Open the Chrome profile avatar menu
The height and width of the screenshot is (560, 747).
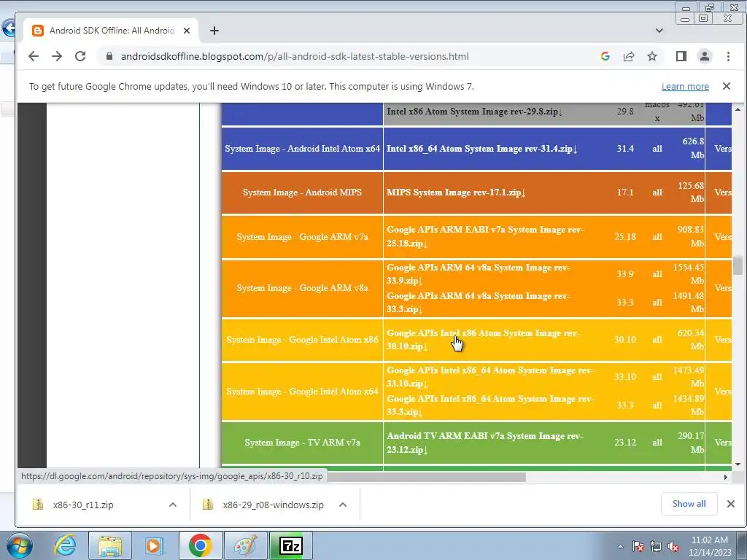[705, 56]
